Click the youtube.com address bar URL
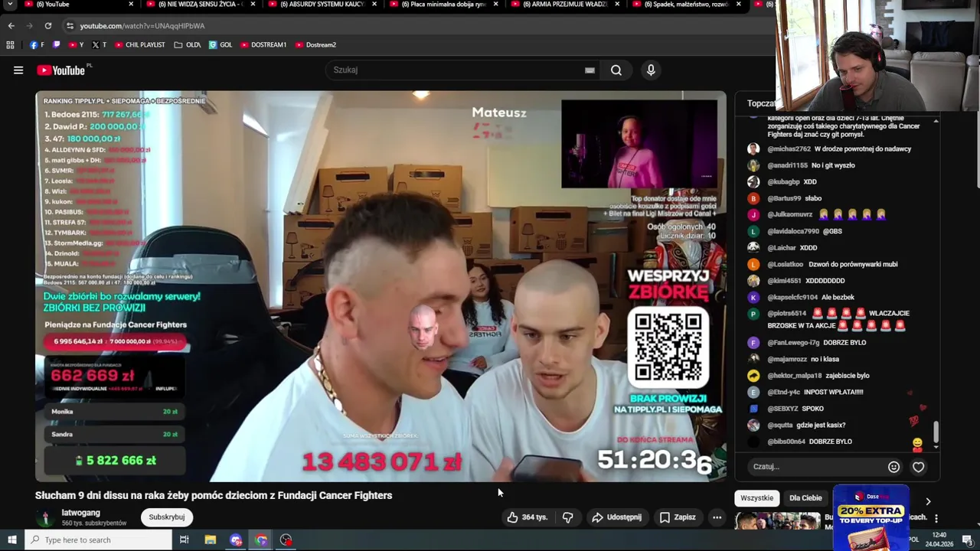Image resolution: width=980 pixels, height=551 pixels. pyautogui.click(x=142, y=26)
